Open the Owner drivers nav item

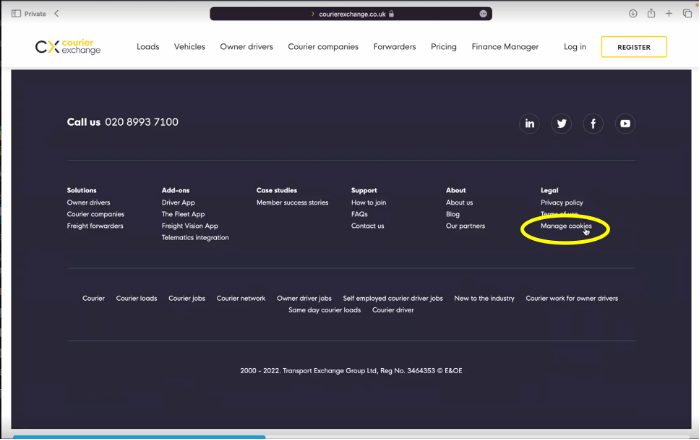point(246,46)
